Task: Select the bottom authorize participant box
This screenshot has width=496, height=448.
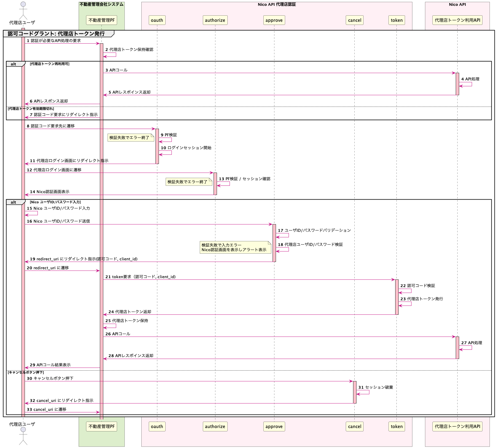Action: coord(215,427)
